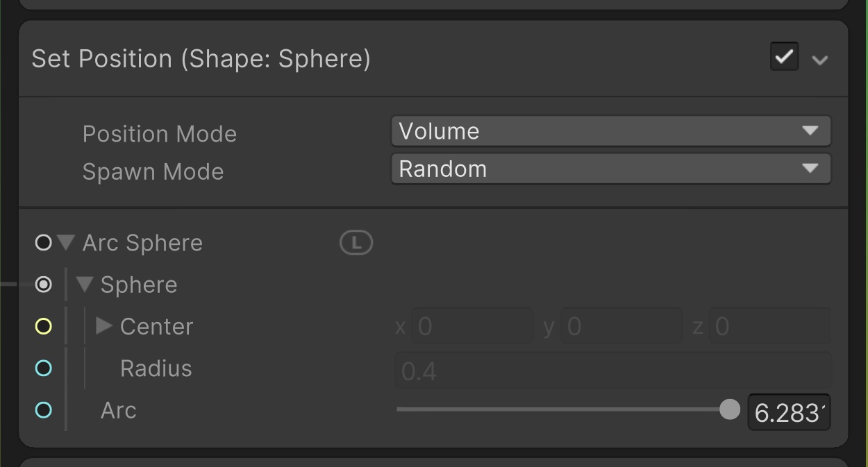
Task: Click the Center Z value field
Action: tap(769, 326)
